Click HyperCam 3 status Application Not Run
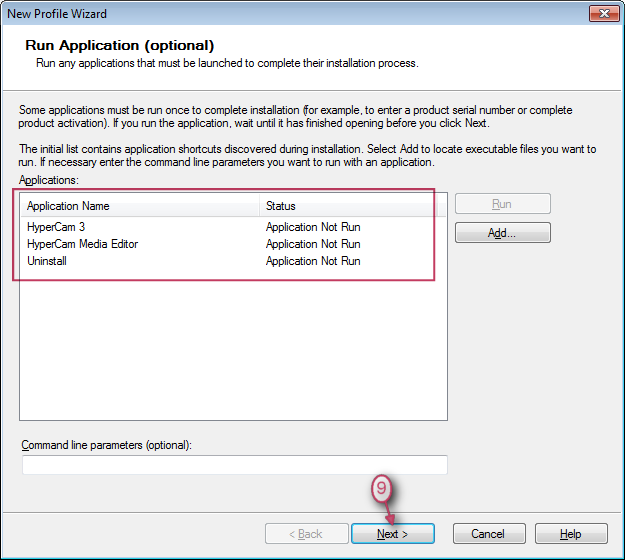This screenshot has width=625, height=560. coord(313,227)
